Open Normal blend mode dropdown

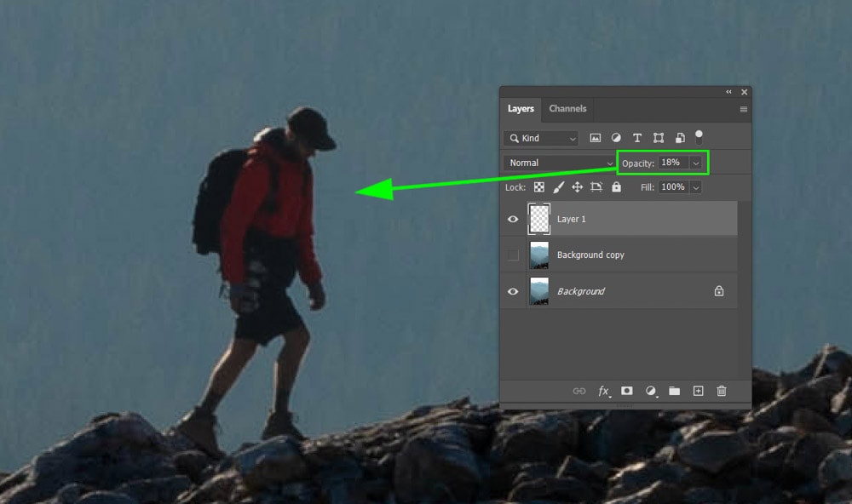point(560,163)
